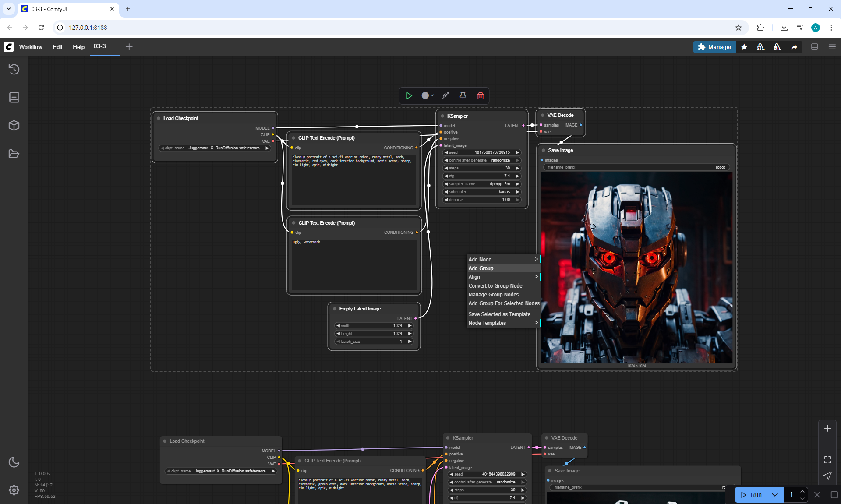Select Add Group from context menu
The height and width of the screenshot is (504, 841).
point(481,268)
